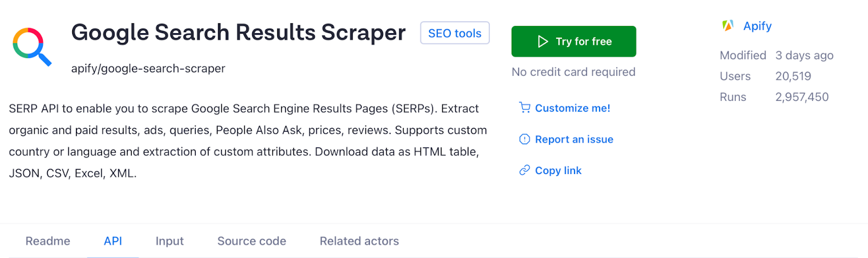Click the Google Search Results Scraper title

pyautogui.click(x=238, y=33)
